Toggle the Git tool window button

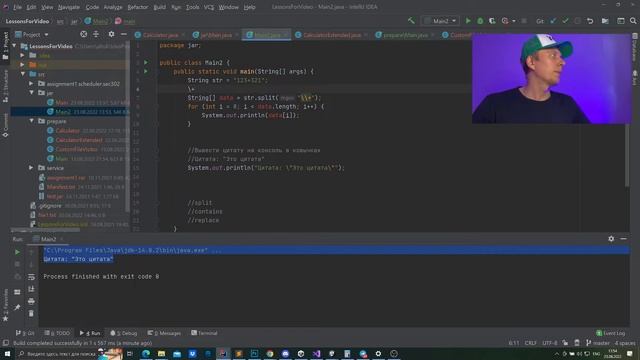pyautogui.click(x=25, y=333)
